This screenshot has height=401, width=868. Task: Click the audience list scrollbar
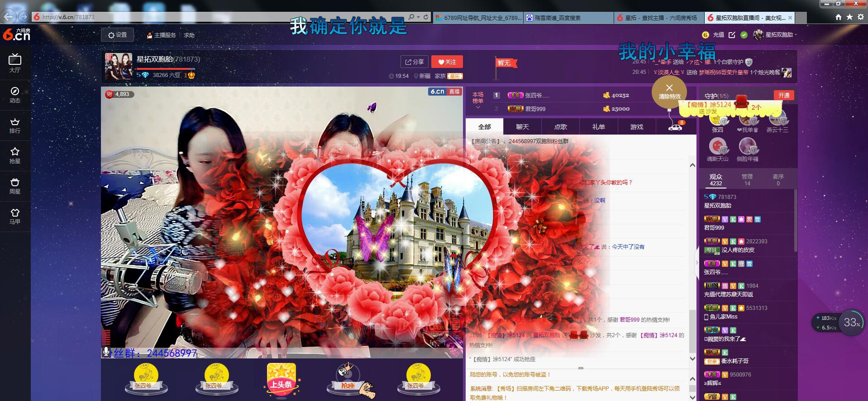[x=796, y=221]
